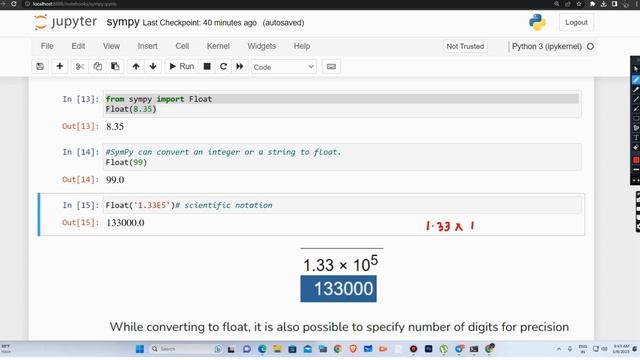Click into code cell In [14] Float(99)
Image resolution: width=640 pixels, height=360 pixels.
342,157
